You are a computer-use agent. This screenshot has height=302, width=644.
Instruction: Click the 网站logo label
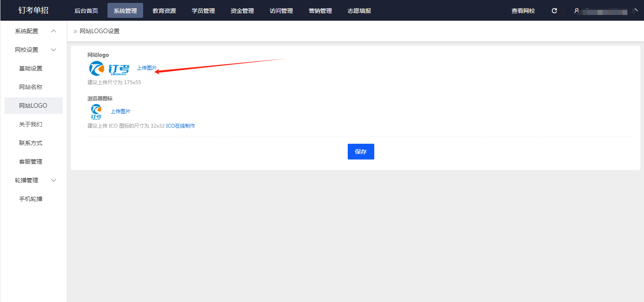point(98,55)
